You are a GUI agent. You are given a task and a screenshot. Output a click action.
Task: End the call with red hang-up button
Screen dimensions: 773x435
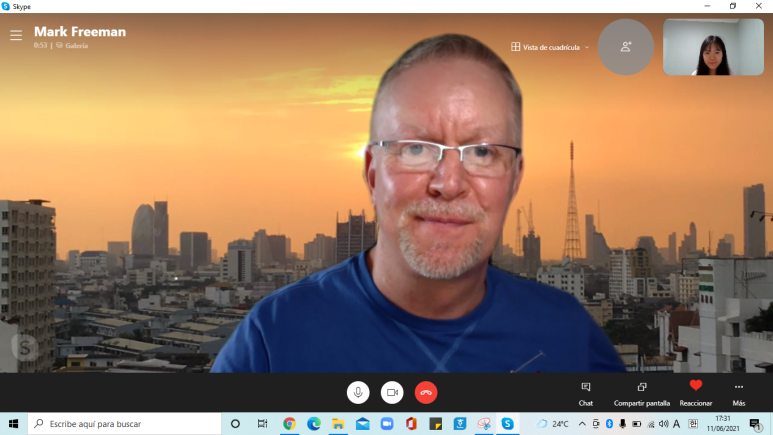426,392
